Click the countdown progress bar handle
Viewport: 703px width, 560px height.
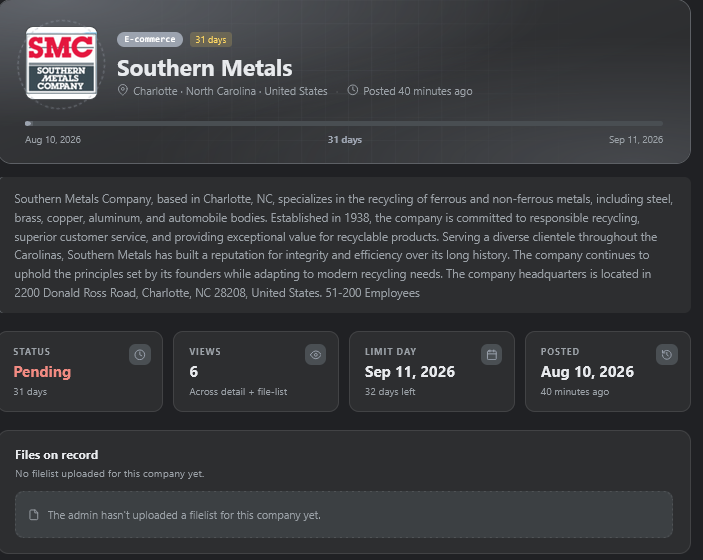click(28, 123)
